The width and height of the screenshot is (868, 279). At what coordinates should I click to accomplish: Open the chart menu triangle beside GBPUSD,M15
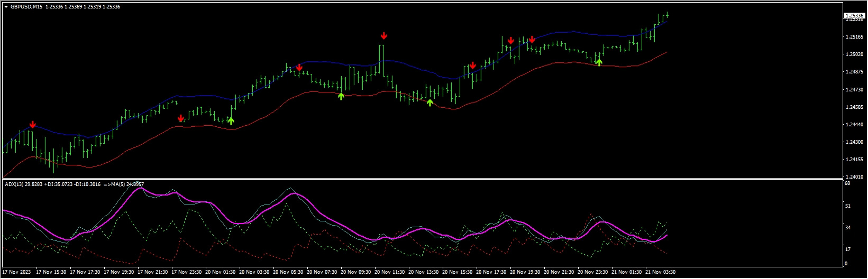(x=6, y=7)
